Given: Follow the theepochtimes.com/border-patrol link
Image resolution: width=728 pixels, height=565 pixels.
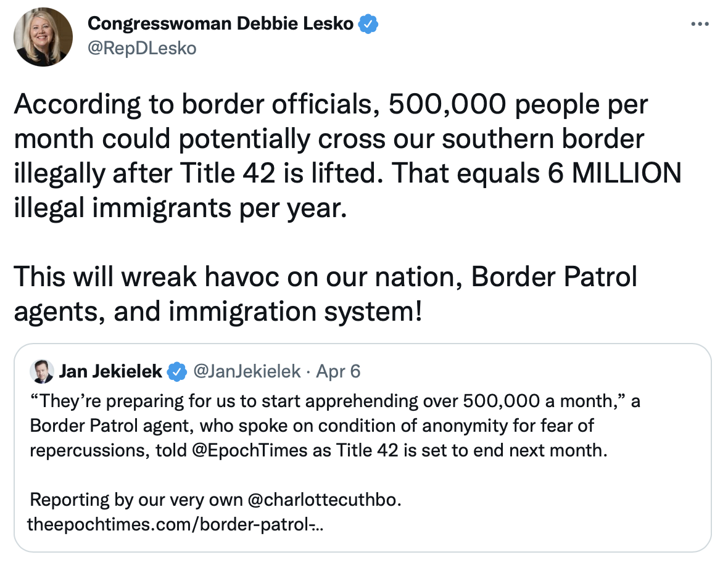Looking at the screenshot, I should pos(176,525).
